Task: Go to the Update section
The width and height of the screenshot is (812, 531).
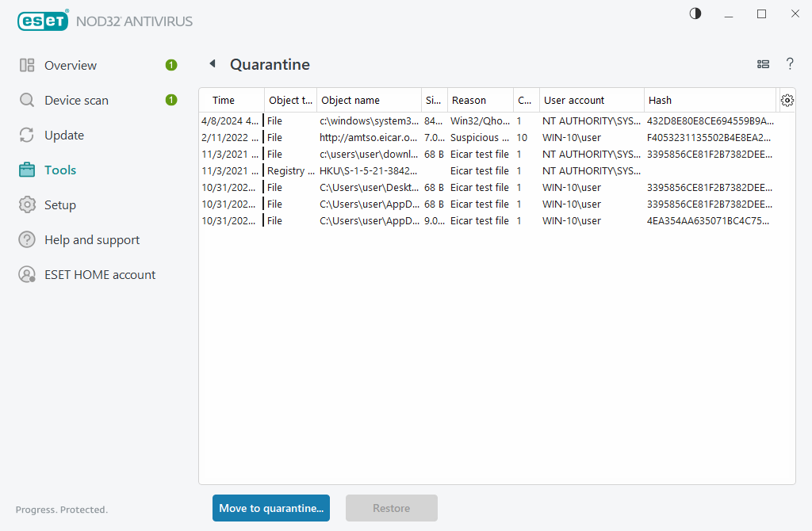Action: pyautogui.click(x=64, y=135)
